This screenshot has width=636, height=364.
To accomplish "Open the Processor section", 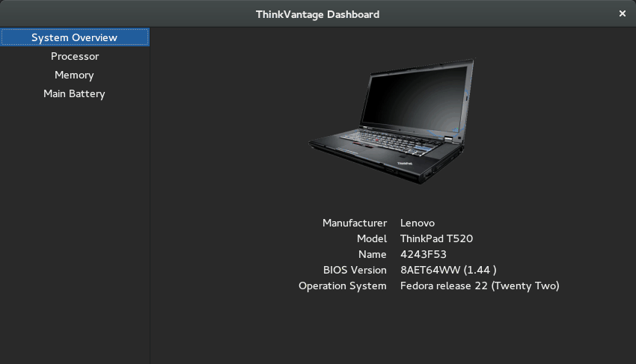I will (x=75, y=56).
